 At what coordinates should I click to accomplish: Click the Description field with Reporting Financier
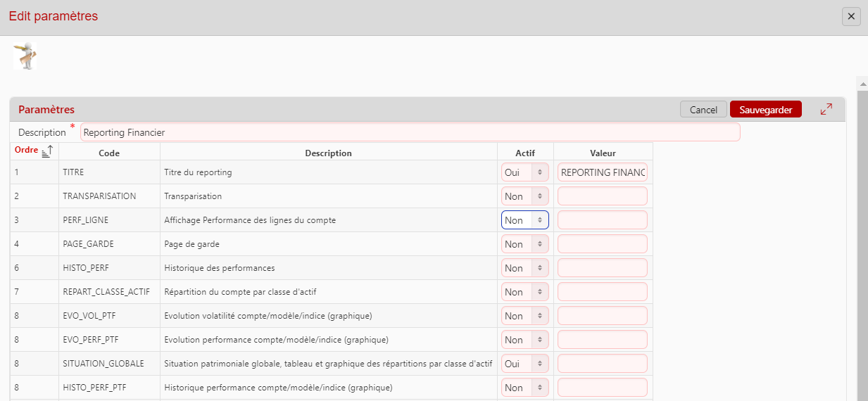[x=410, y=132]
